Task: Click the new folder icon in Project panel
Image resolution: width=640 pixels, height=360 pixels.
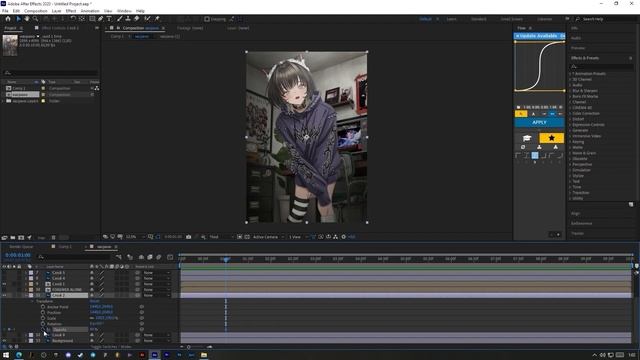Action: [13, 238]
